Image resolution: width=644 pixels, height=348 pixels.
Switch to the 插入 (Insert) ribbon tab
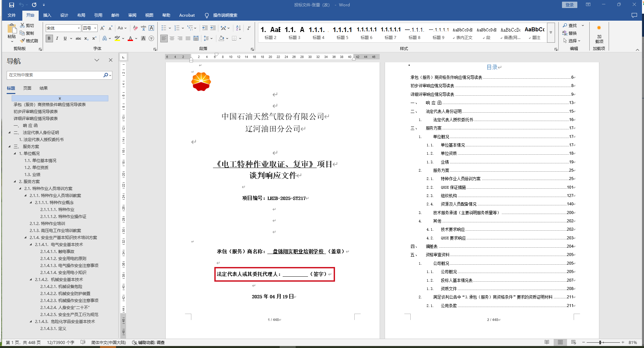coord(47,15)
